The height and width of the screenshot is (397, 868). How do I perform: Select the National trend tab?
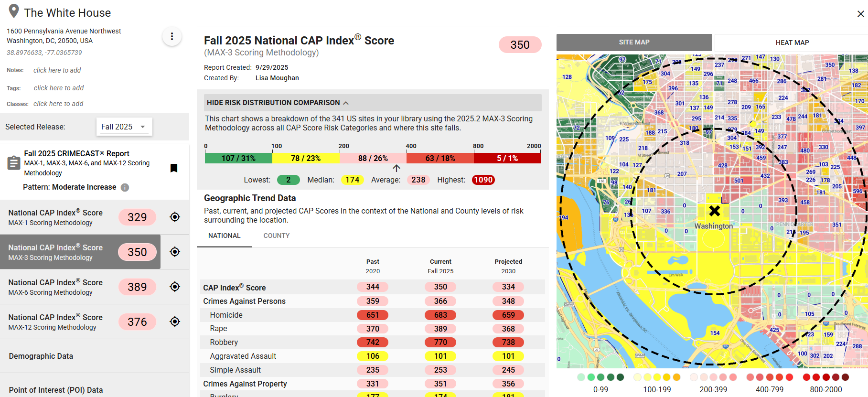click(224, 236)
